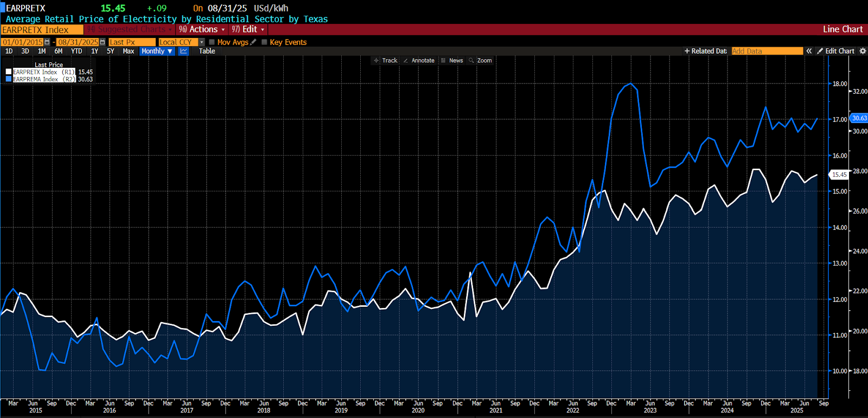Viewport: 868px width, 418px height.
Task: Click the blue EARPREMA legend color swatch
Action: point(9,79)
